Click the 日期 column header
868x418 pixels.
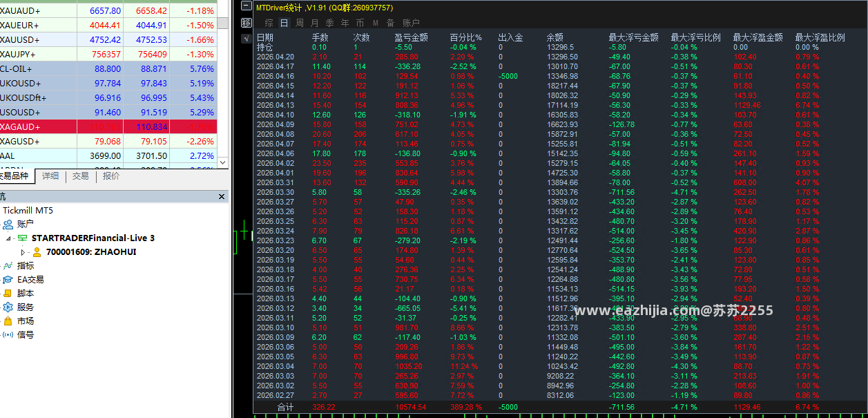point(265,37)
